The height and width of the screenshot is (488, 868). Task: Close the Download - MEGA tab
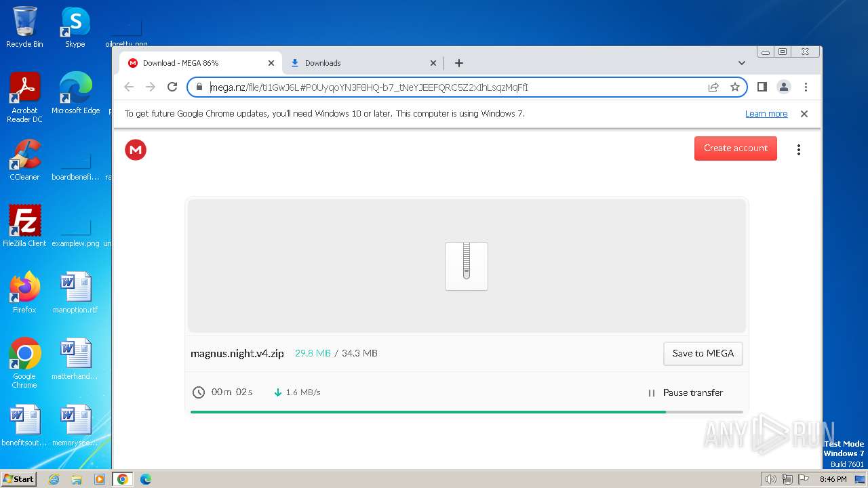click(x=271, y=63)
